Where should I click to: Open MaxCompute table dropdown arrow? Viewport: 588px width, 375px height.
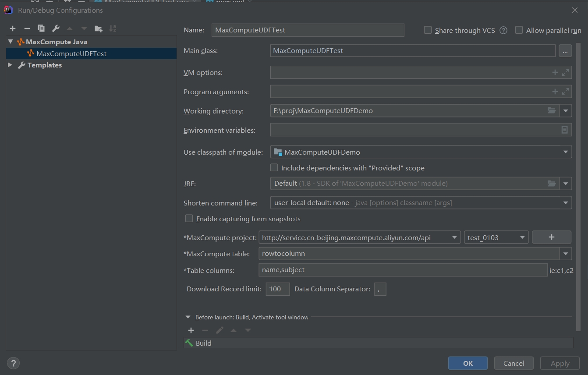566,253
